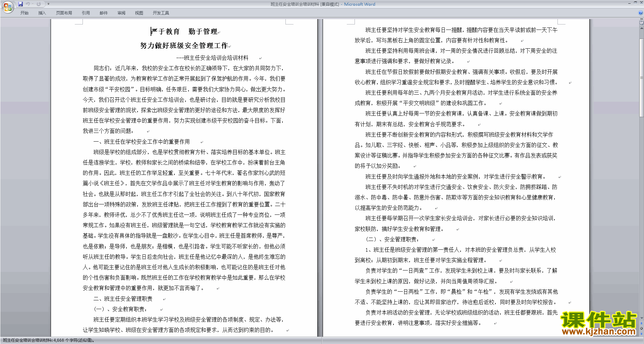Click the line '我讲三个方面的问题：'
The image size is (644, 344).
[108, 131]
